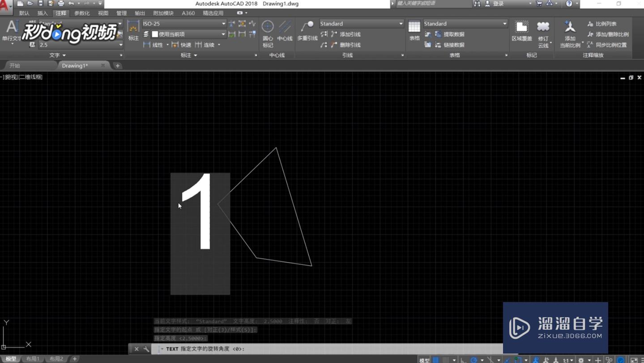644x363 pixels.
Task: Toggle the grid display in status bar
Action: (x=436, y=360)
